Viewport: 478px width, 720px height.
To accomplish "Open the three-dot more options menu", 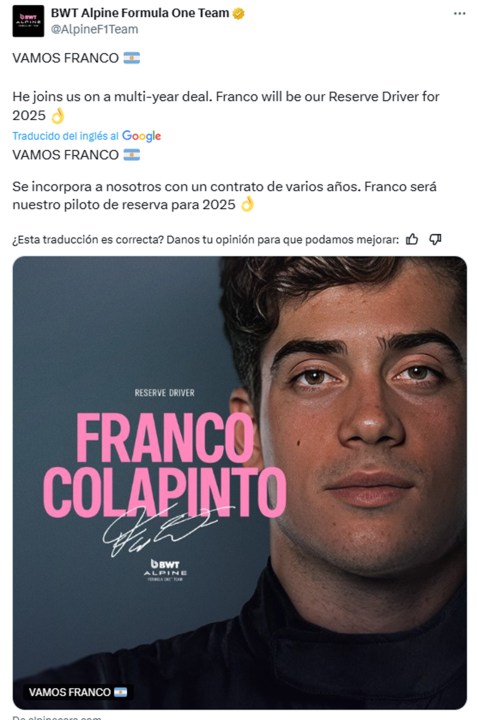I will 459,14.
